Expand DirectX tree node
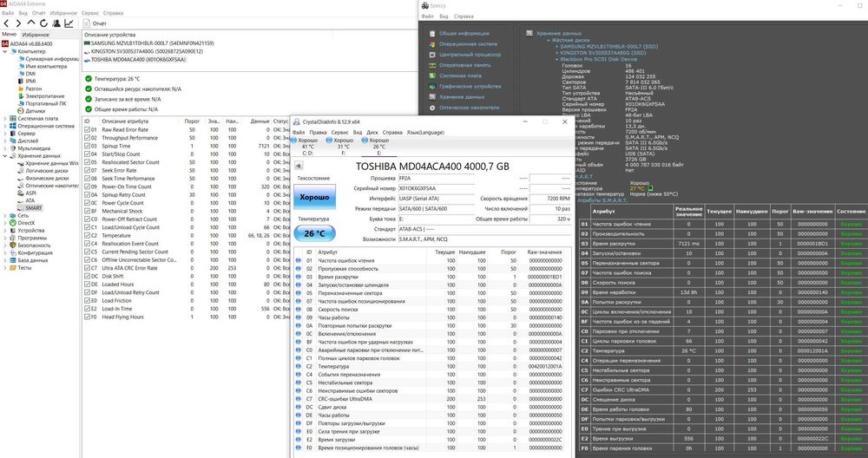 [x=5, y=223]
